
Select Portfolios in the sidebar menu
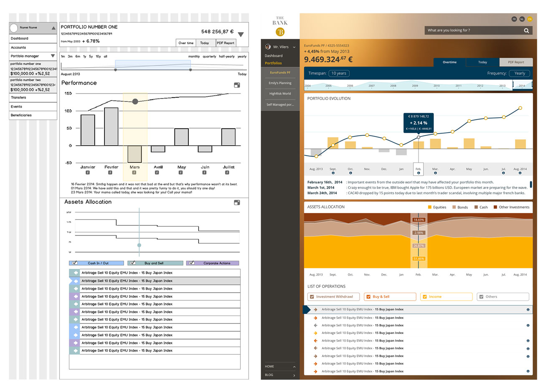click(274, 63)
